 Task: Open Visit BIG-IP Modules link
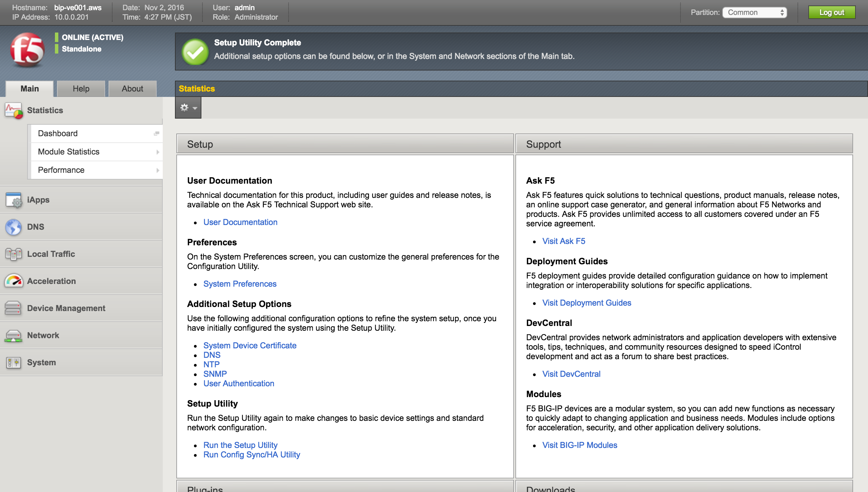click(x=580, y=445)
